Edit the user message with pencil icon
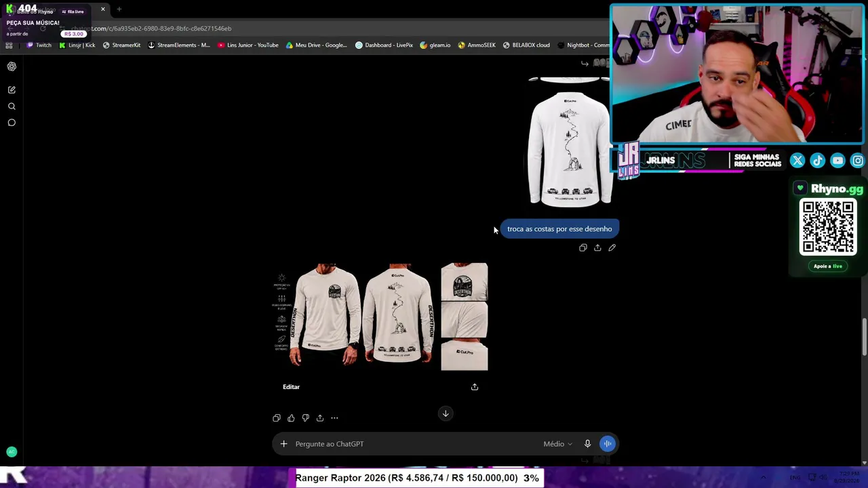 612,248
